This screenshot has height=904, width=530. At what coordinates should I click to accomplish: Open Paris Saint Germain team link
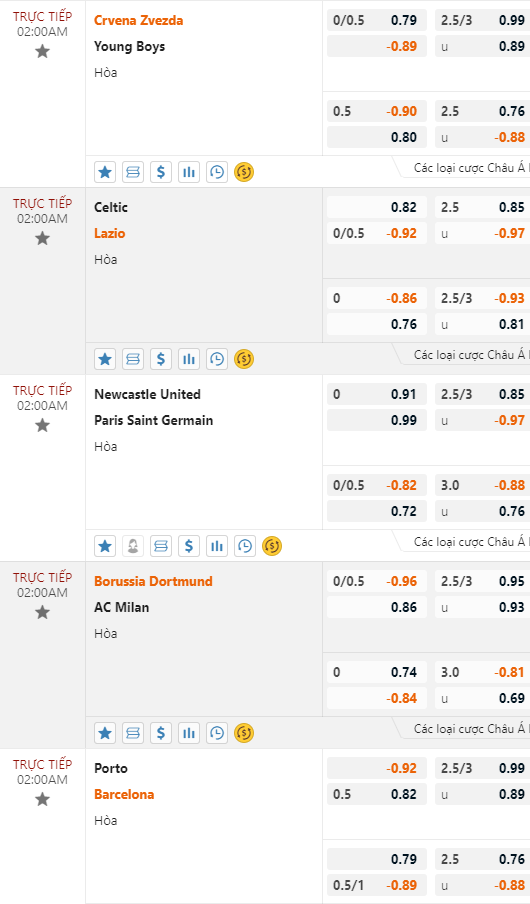pos(153,420)
